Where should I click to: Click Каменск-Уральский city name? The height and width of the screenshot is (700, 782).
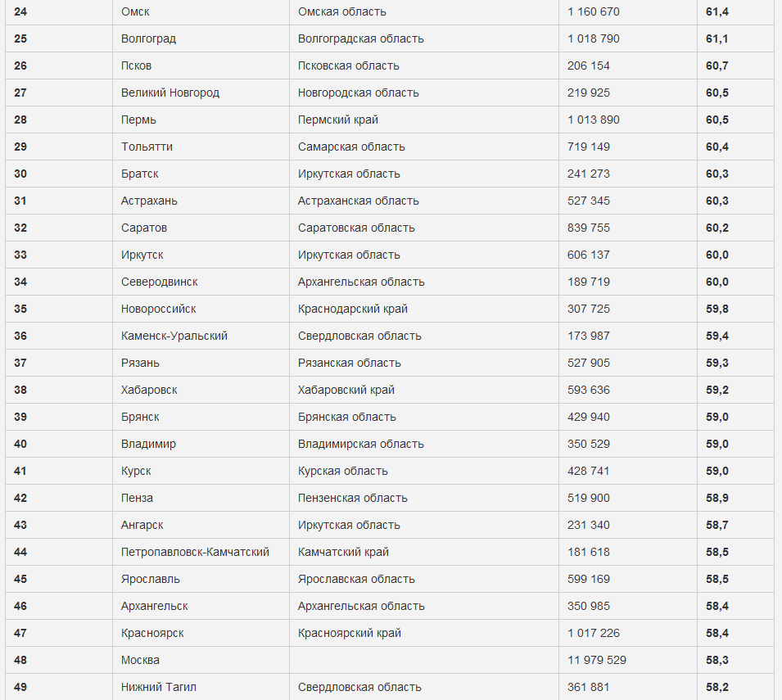(x=174, y=336)
